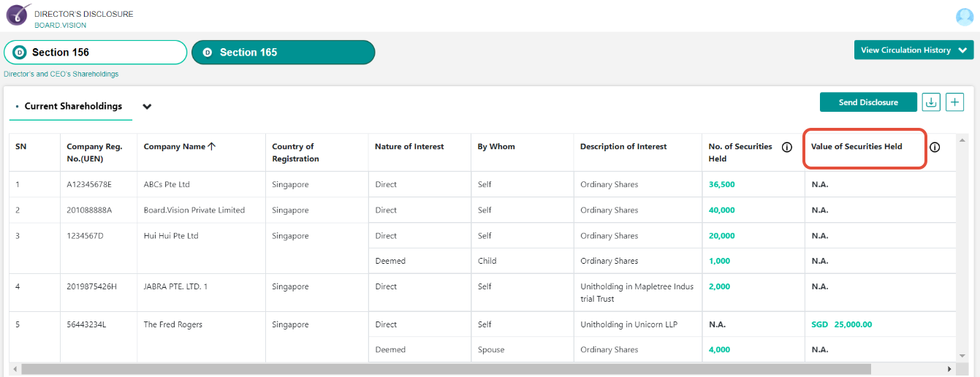Open View Circulation History dropdown
This screenshot has height=377, width=980.
coord(913,50)
